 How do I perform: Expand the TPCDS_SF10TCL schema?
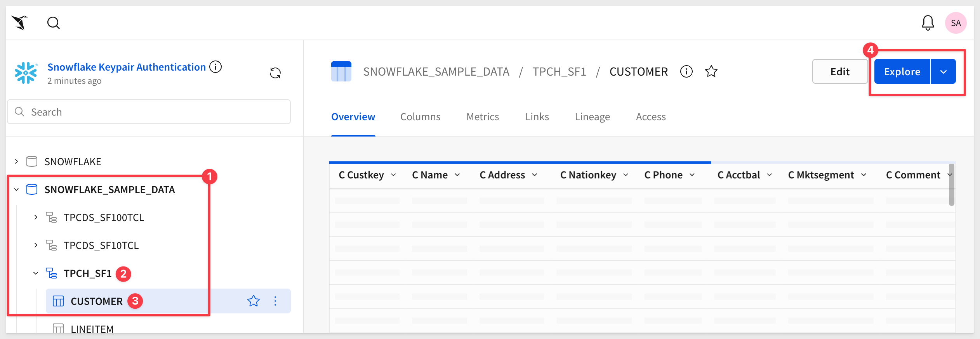tap(36, 245)
